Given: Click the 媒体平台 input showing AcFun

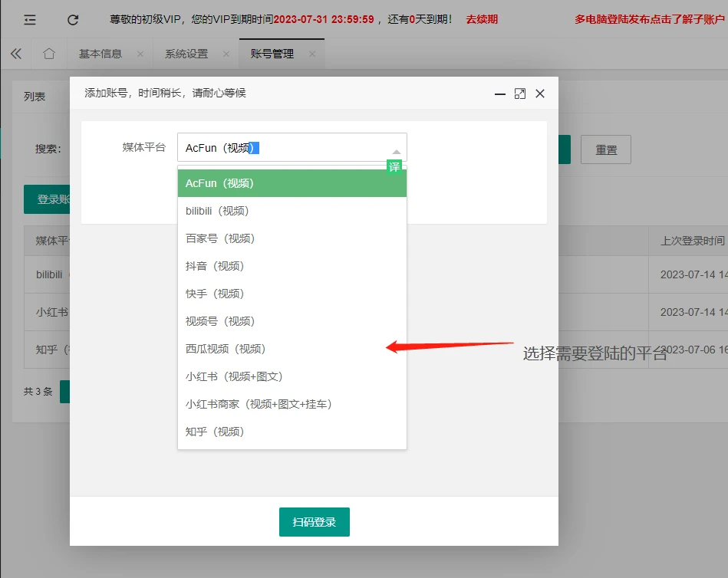Looking at the screenshot, I should [292, 147].
